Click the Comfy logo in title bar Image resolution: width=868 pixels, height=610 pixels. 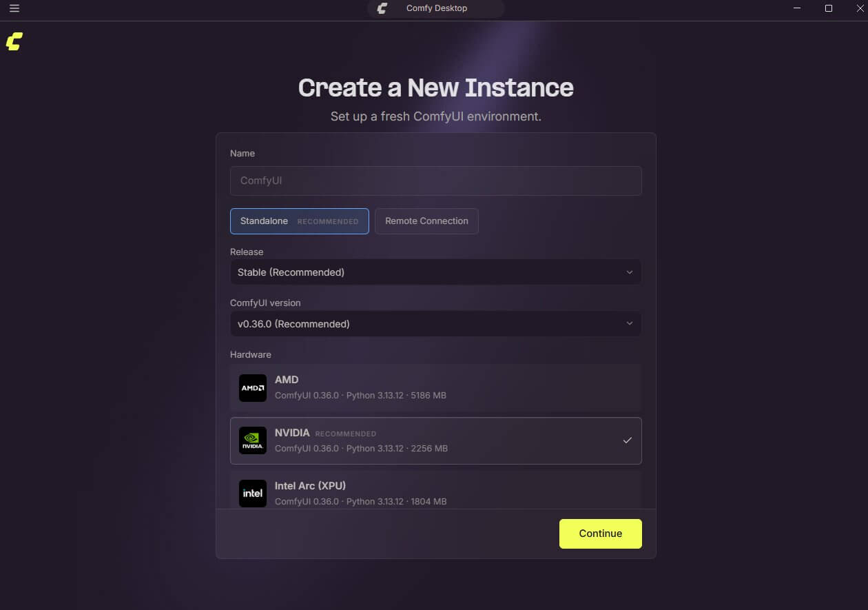(382, 8)
